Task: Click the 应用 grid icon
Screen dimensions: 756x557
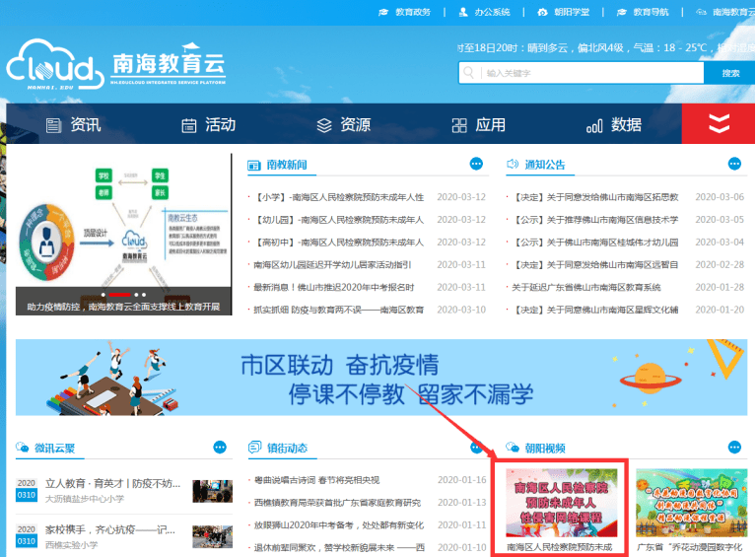Action: (x=459, y=125)
